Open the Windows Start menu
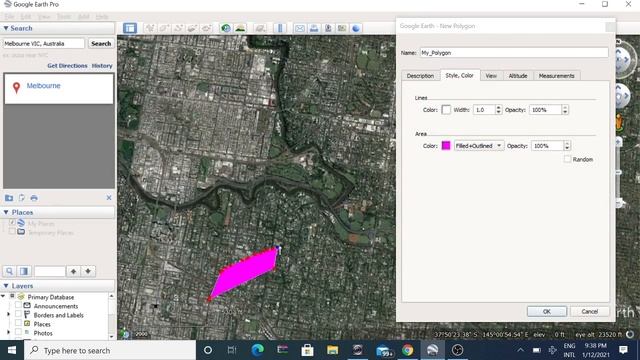640x360 pixels. point(12,350)
